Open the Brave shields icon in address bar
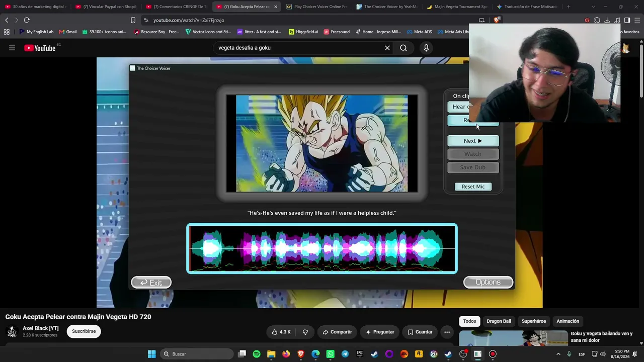 pyautogui.click(x=497, y=20)
